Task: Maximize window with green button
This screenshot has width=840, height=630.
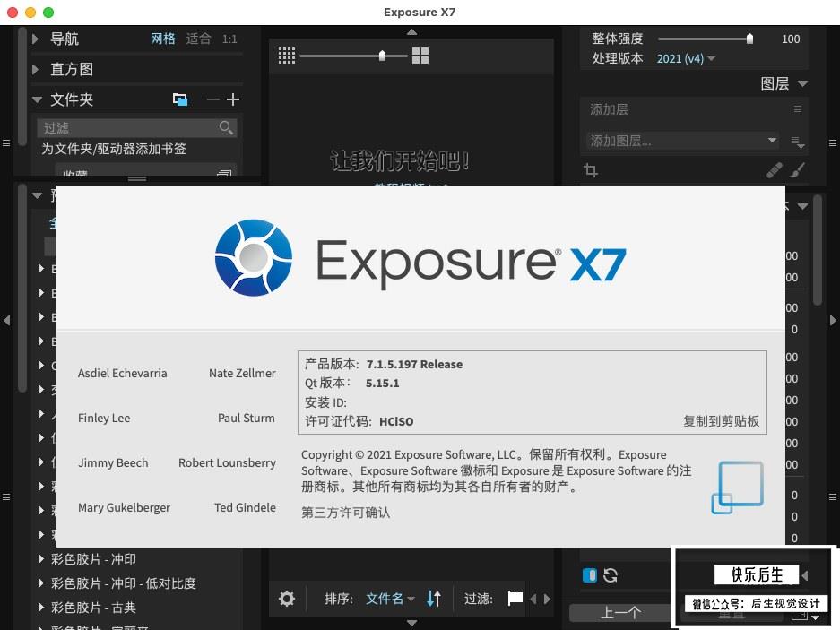Action: coord(48,12)
